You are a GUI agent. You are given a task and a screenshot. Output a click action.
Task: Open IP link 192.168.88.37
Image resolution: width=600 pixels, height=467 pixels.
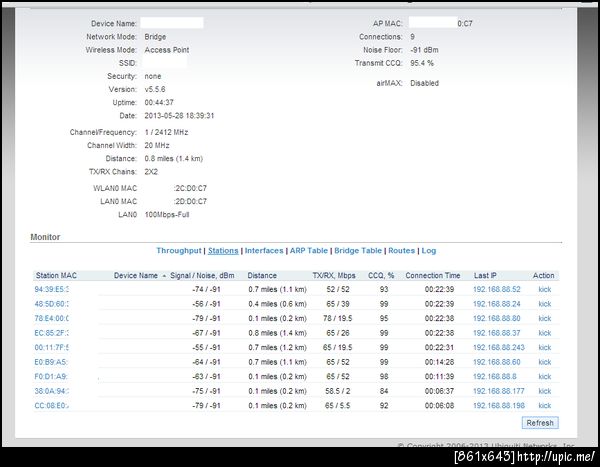[497, 333]
